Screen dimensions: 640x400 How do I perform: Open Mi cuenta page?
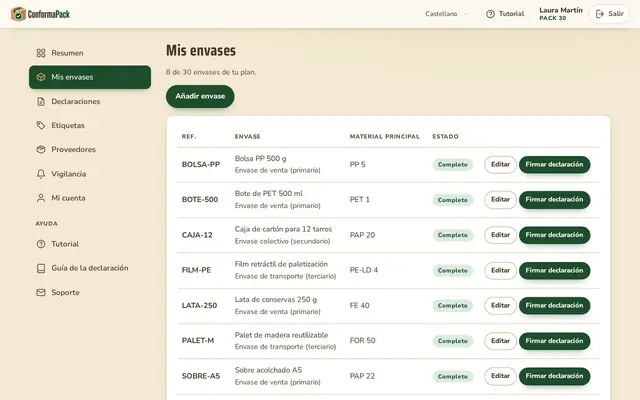pyautogui.click(x=90, y=198)
